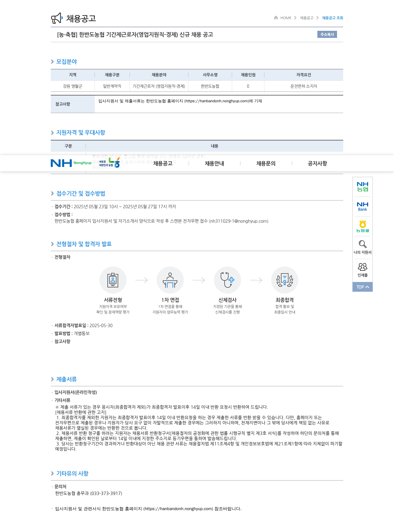The height and width of the screenshot is (532, 394).
Task: Click the 주소복사 button
Action: pos(327,35)
